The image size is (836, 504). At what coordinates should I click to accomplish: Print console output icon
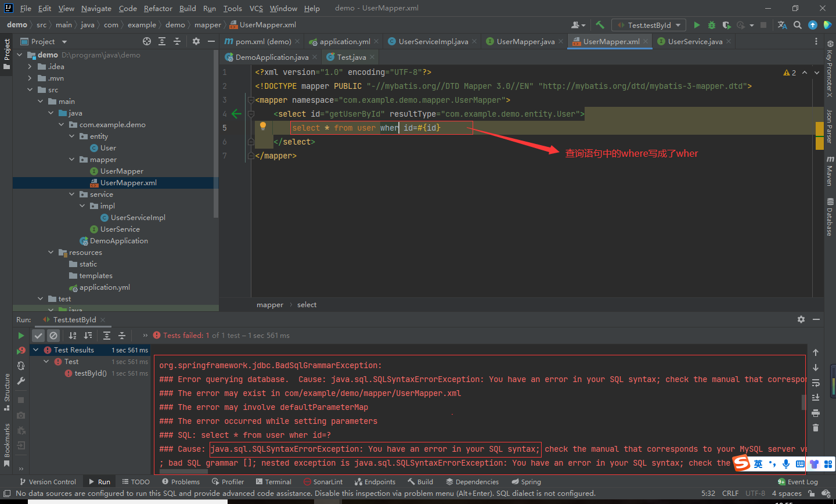[x=816, y=413]
